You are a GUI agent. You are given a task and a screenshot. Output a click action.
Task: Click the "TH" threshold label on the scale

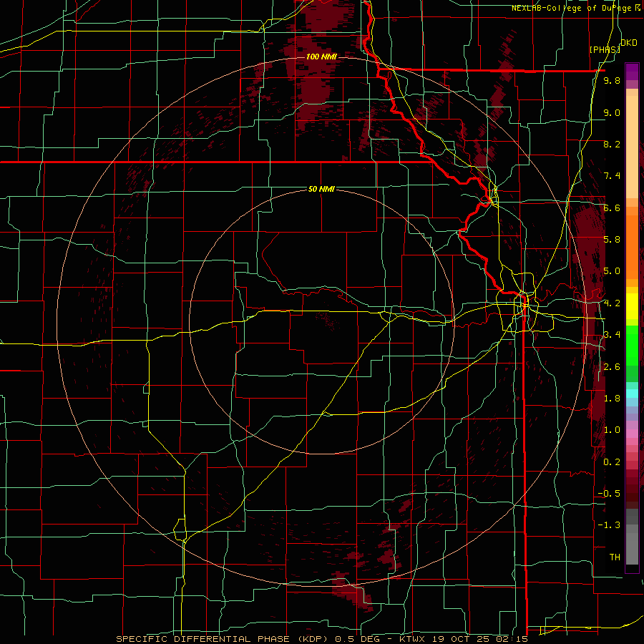615,557
